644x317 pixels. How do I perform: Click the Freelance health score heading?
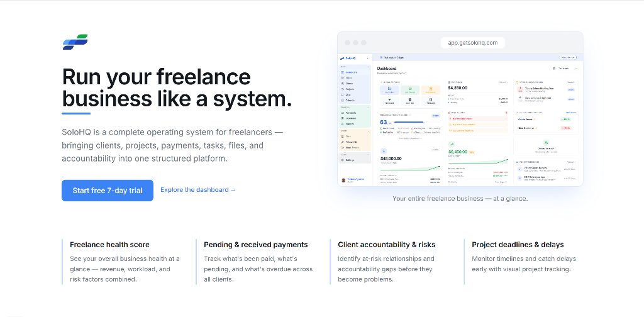109,245
